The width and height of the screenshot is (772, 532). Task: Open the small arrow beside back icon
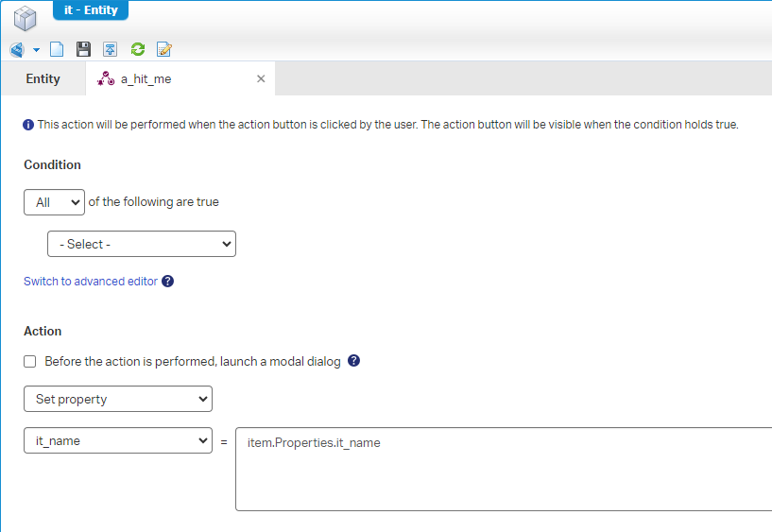pyautogui.click(x=37, y=50)
